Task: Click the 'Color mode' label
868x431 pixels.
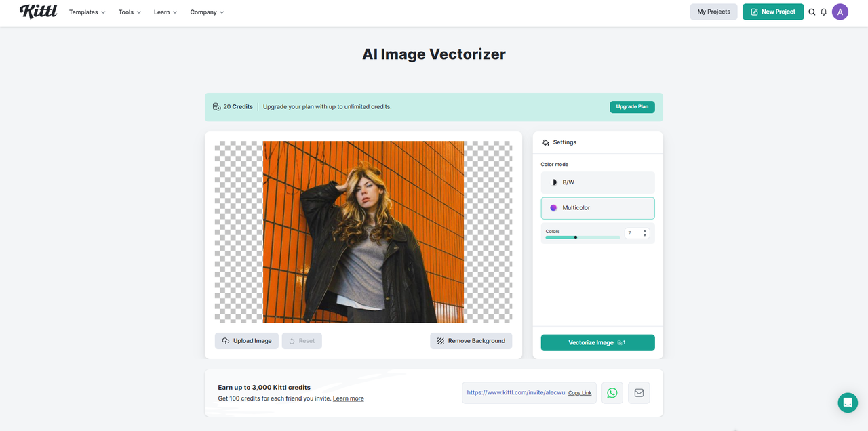Action: (x=555, y=165)
